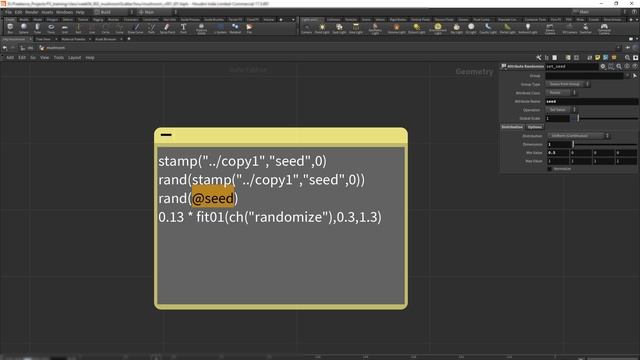This screenshot has width=640, height=360.
Task: Add a Sky Light from the shelf
Action: (x=456, y=28)
